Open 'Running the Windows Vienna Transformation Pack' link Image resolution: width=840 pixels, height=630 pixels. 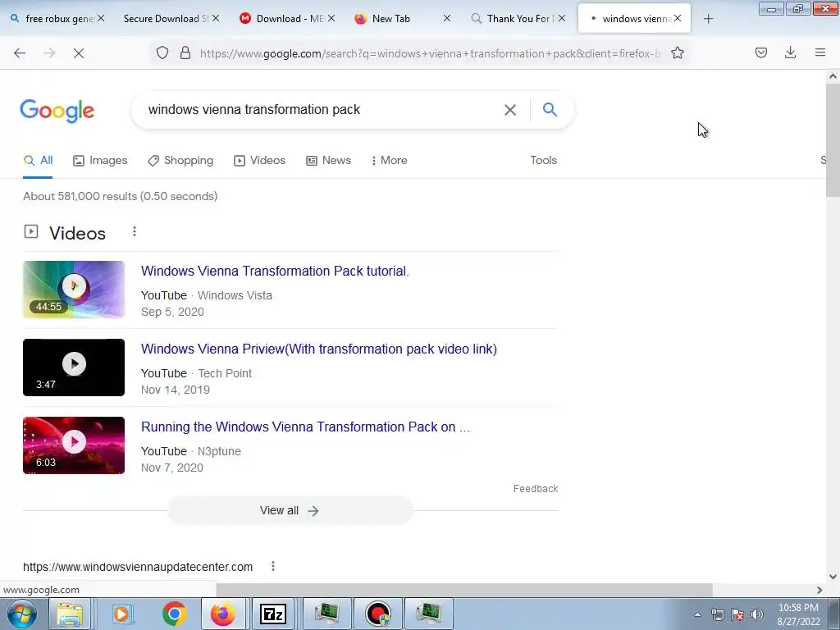coord(305,427)
